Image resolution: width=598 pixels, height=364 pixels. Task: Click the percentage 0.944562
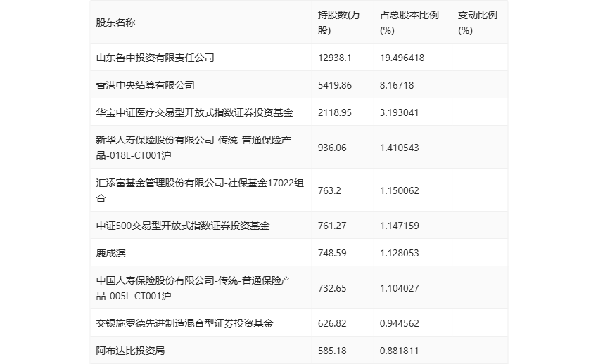coord(400,324)
